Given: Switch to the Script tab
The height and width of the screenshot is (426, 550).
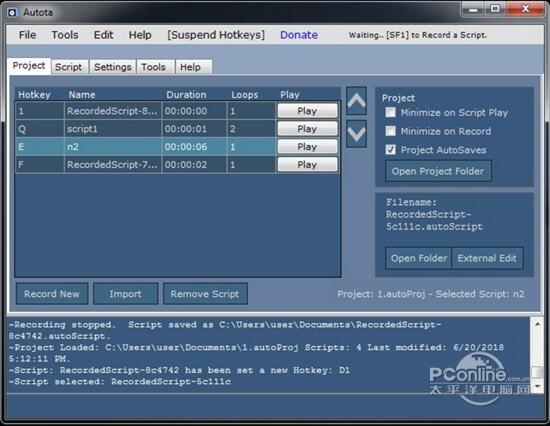Looking at the screenshot, I should pos(68,67).
